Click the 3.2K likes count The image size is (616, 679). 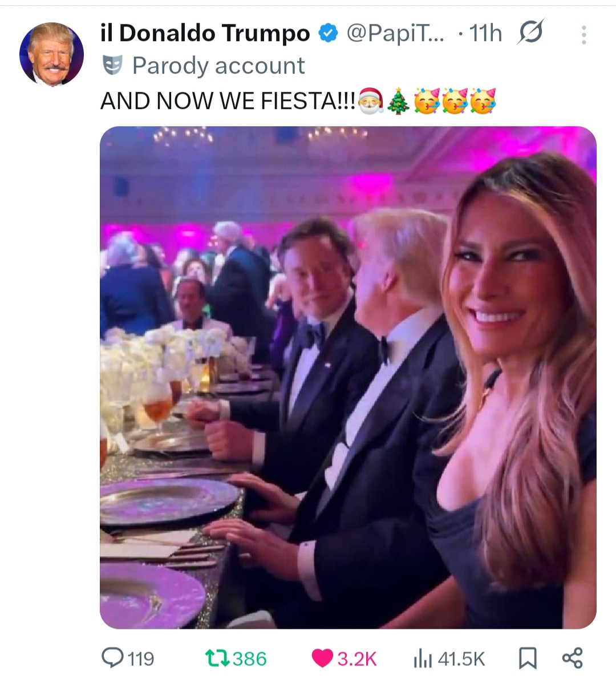coord(357,659)
